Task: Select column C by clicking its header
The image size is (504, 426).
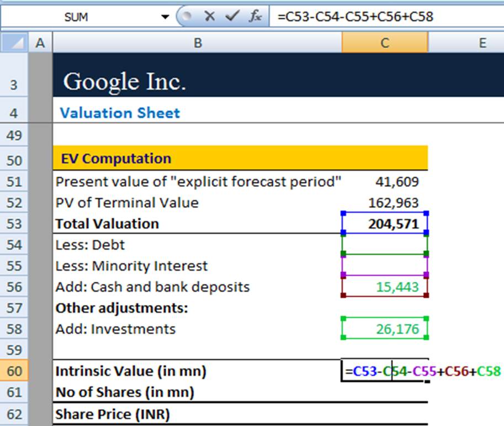Action: point(385,42)
